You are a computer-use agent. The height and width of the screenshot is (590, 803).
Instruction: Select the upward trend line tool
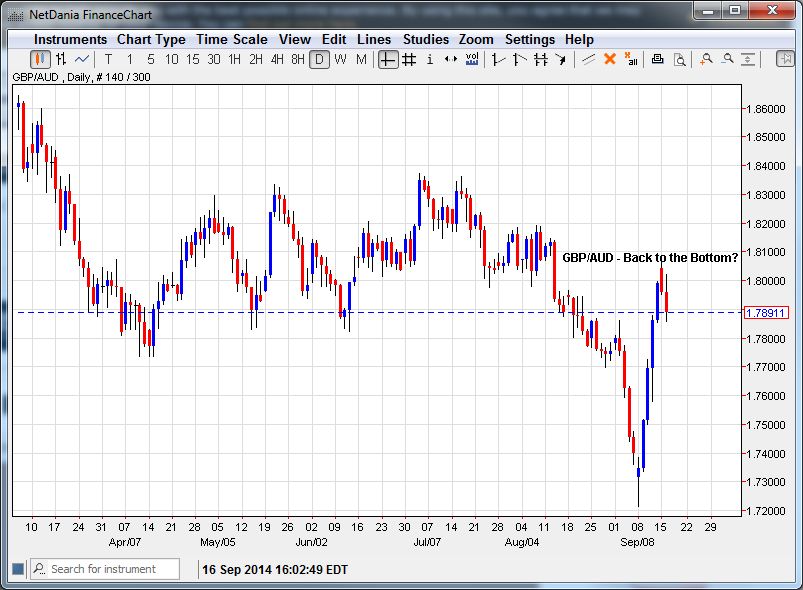[x=498, y=60]
